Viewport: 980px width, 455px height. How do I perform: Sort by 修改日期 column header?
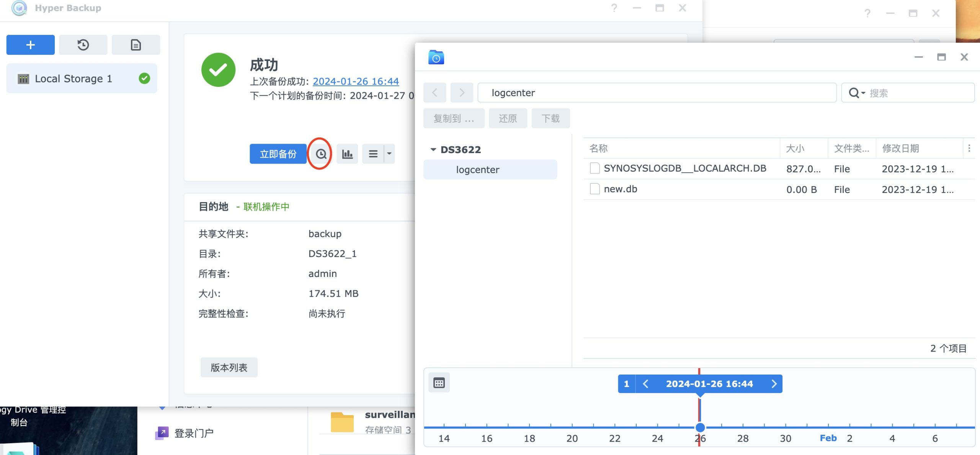coord(920,148)
